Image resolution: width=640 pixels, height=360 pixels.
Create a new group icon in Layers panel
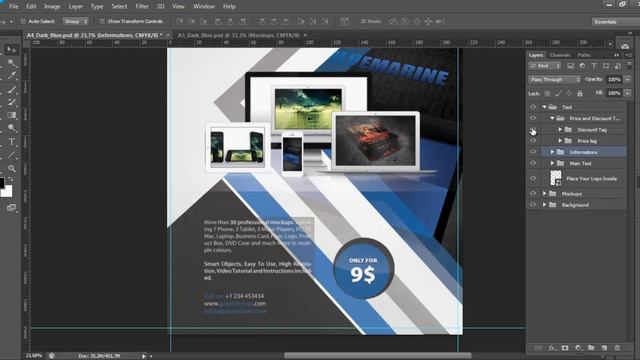(x=591, y=348)
